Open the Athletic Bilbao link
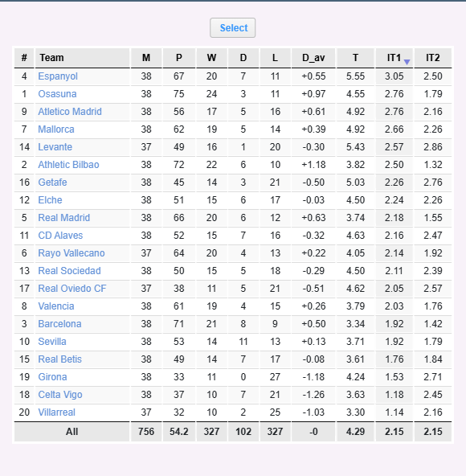This screenshot has height=476, width=466. coord(68,165)
